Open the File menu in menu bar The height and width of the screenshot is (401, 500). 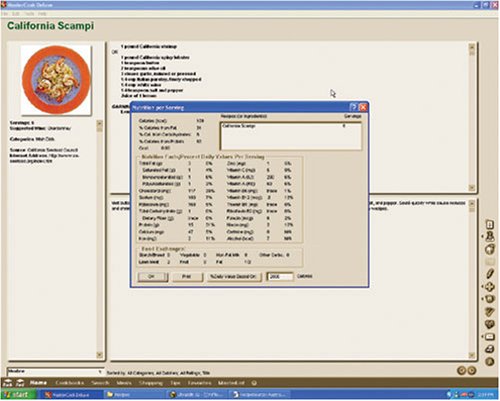point(5,14)
